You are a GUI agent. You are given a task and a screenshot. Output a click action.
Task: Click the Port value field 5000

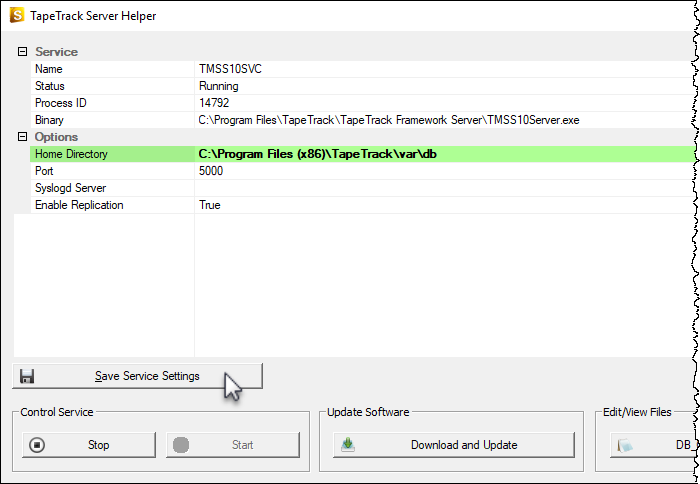click(x=445, y=171)
